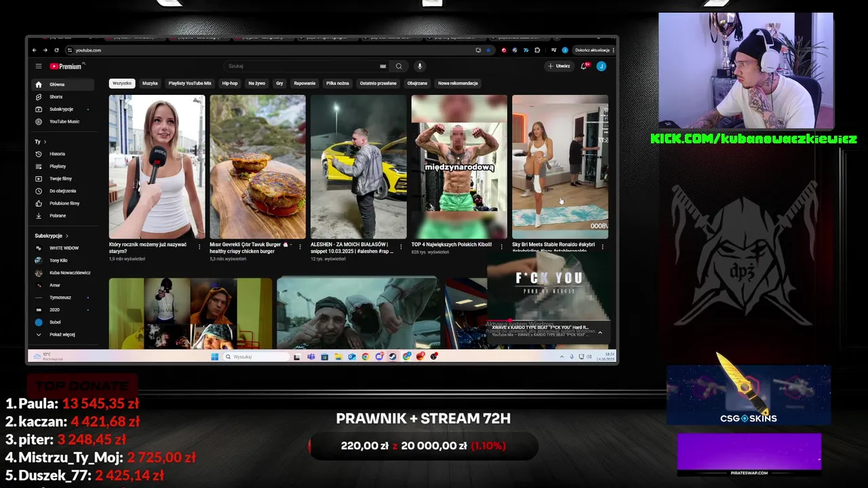The width and height of the screenshot is (868, 488).
Task: Open the Windows Start button
Action: (x=214, y=357)
